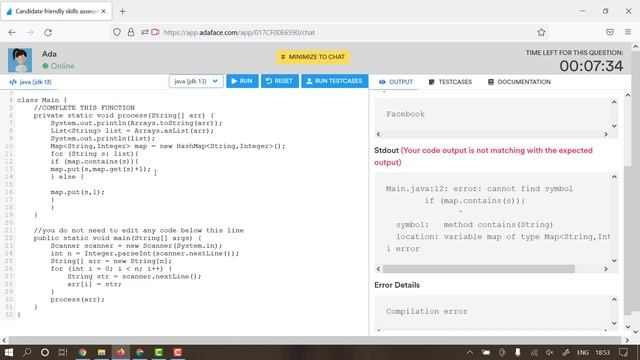Open the red Camtasia recorder taskbar app
Viewport: 640px width, 360px height.
178,352
